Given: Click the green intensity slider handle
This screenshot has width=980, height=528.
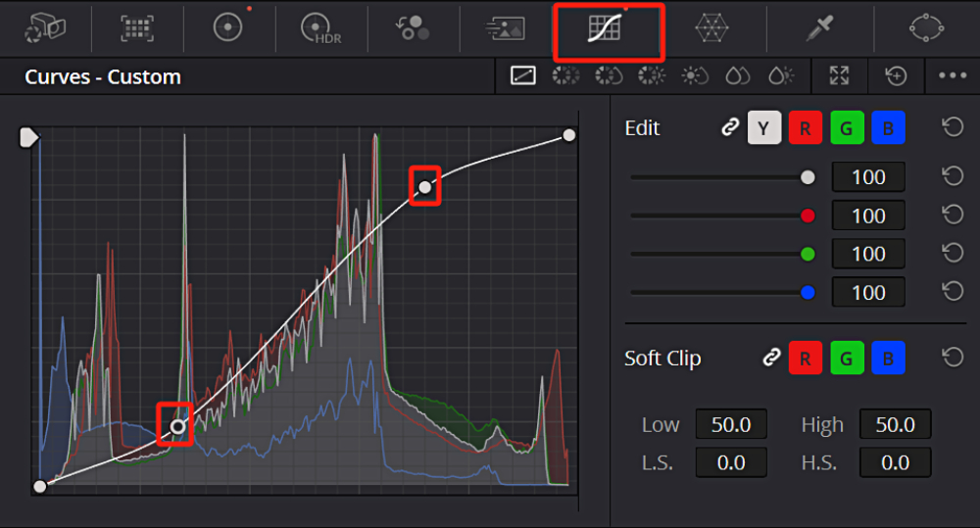Looking at the screenshot, I should pyautogui.click(x=808, y=255).
